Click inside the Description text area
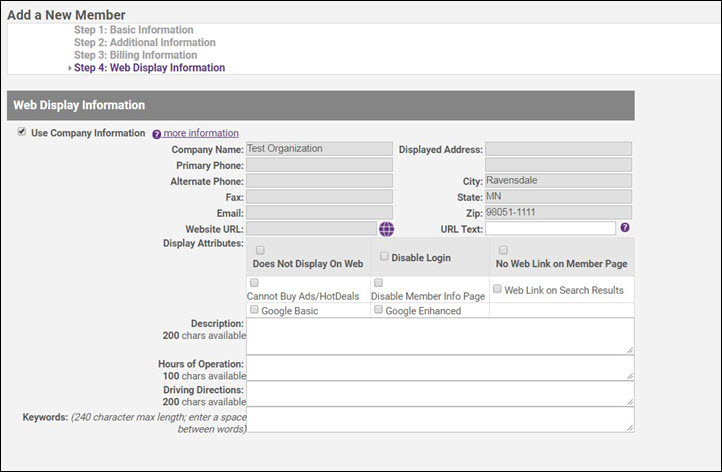The height and width of the screenshot is (472, 722). 440,335
